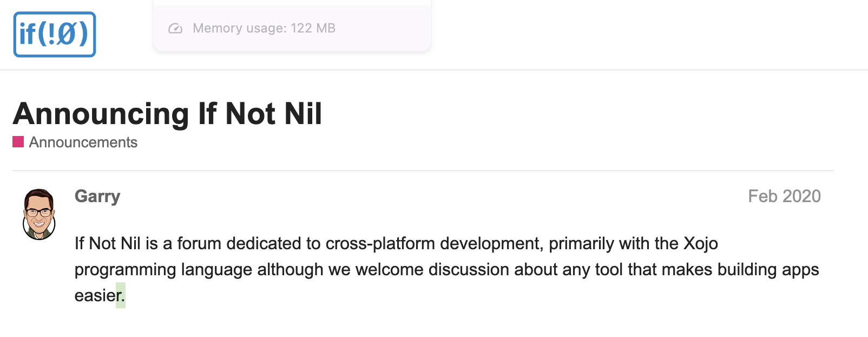Click "If Not Nil" starting the post body
The width and height of the screenshot is (868, 337).
tap(107, 244)
